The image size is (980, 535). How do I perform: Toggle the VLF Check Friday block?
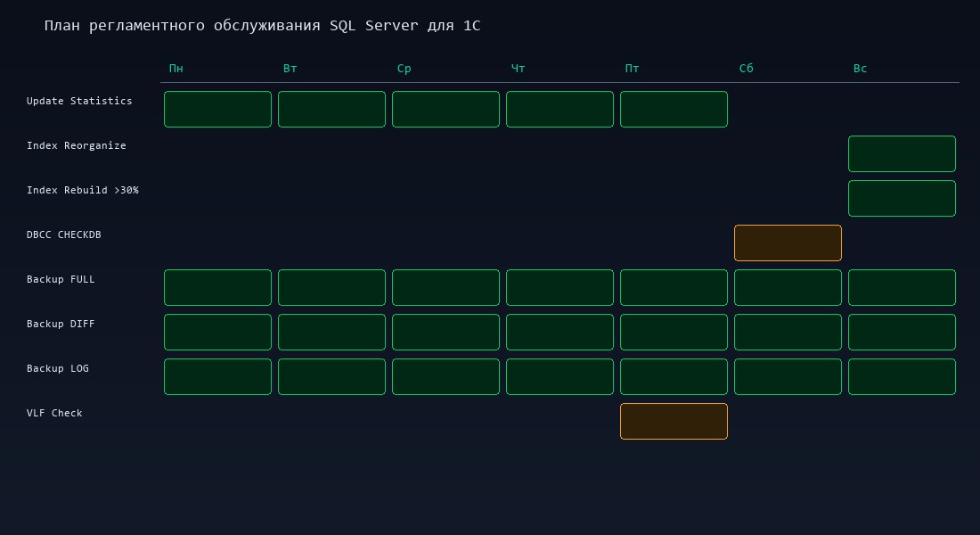point(674,421)
